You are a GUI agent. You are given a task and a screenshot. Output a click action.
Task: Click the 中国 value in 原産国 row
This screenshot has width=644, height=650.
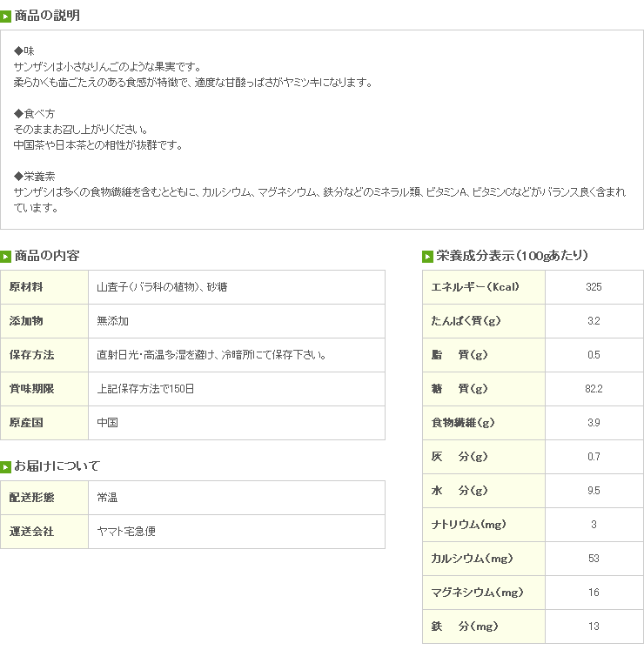pos(108,423)
